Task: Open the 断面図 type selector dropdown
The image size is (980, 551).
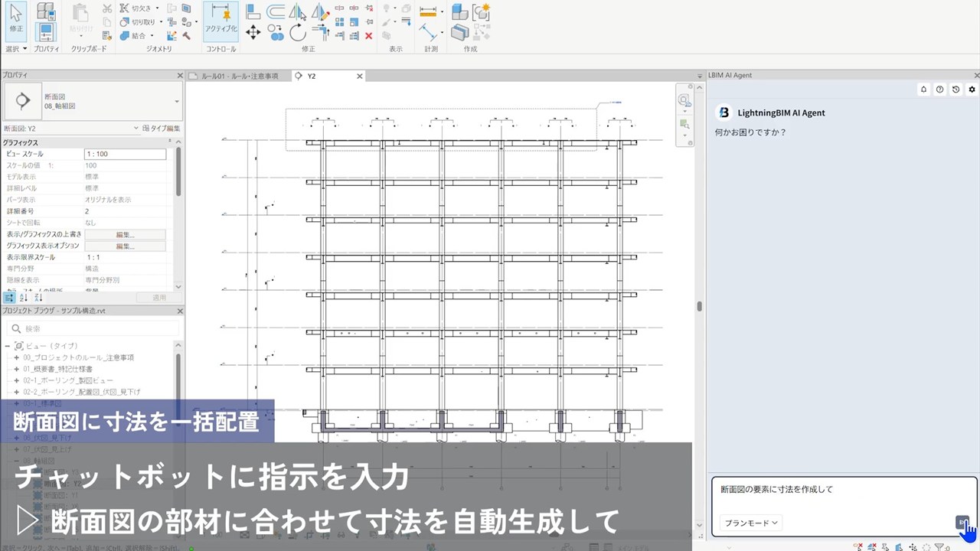Action: 177,101
